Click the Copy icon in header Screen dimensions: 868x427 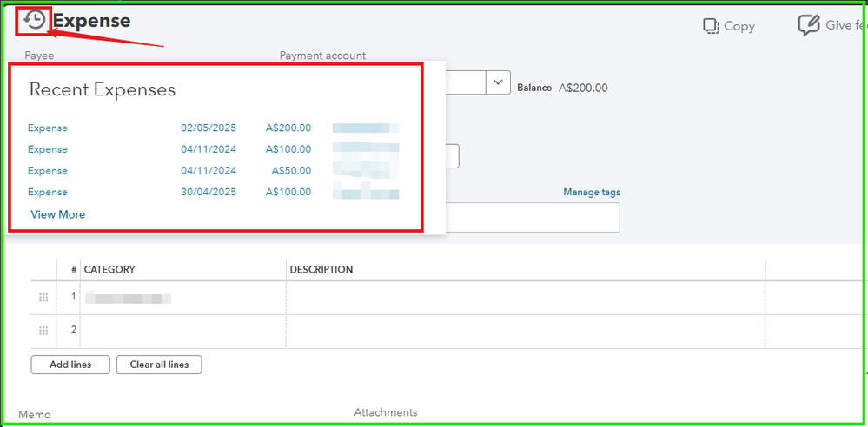pyautogui.click(x=711, y=26)
